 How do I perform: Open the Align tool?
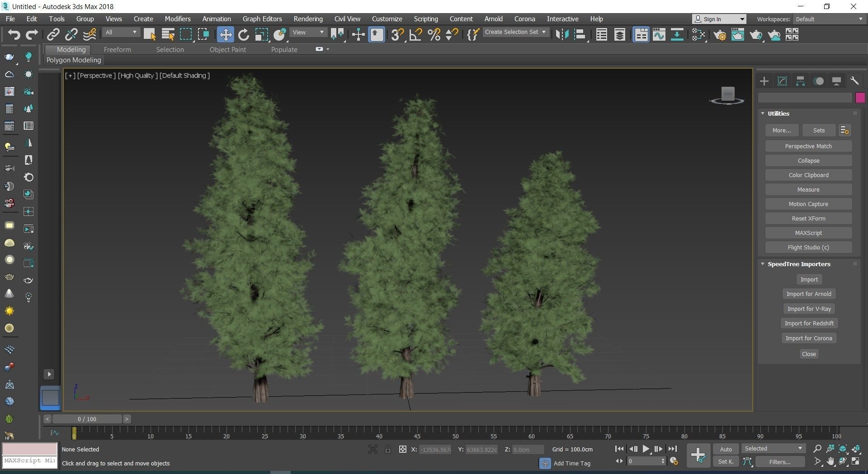point(580,34)
